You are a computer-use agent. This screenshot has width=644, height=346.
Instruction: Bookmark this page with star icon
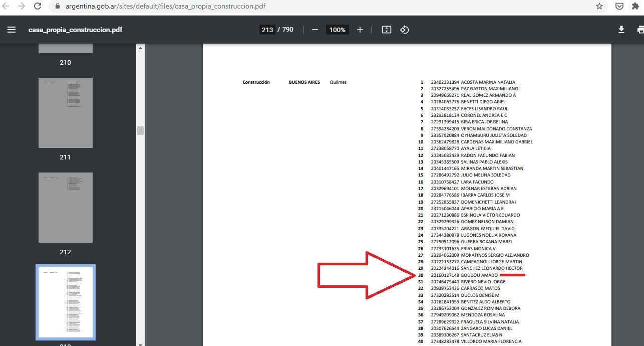tap(599, 7)
